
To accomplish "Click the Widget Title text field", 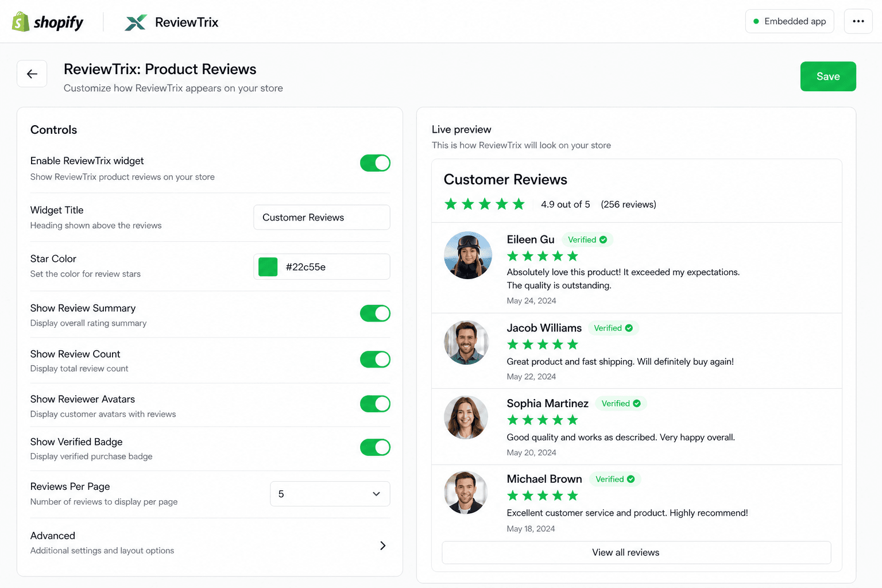I will pyautogui.click(x=322, y=218).
